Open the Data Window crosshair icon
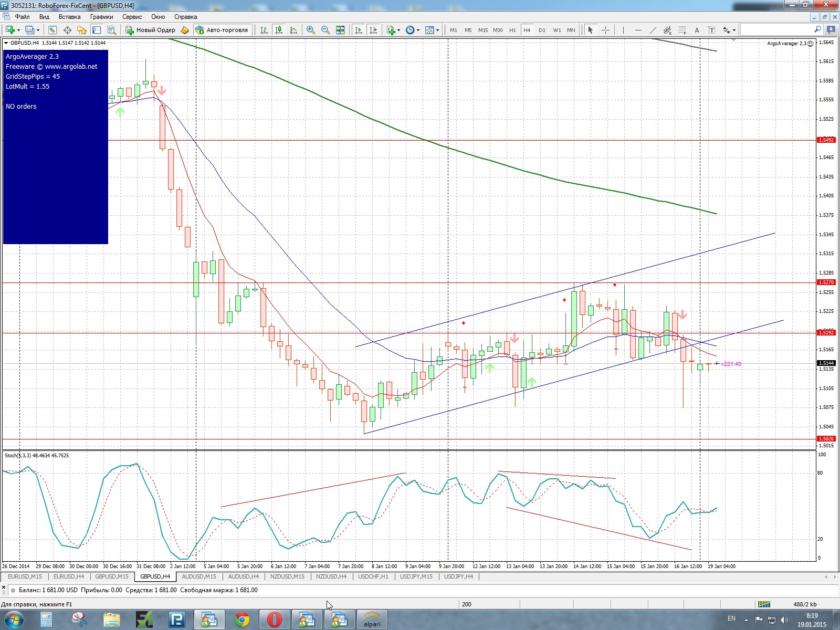The height and width of the screenshot is (630, 840). pos(67,30)
